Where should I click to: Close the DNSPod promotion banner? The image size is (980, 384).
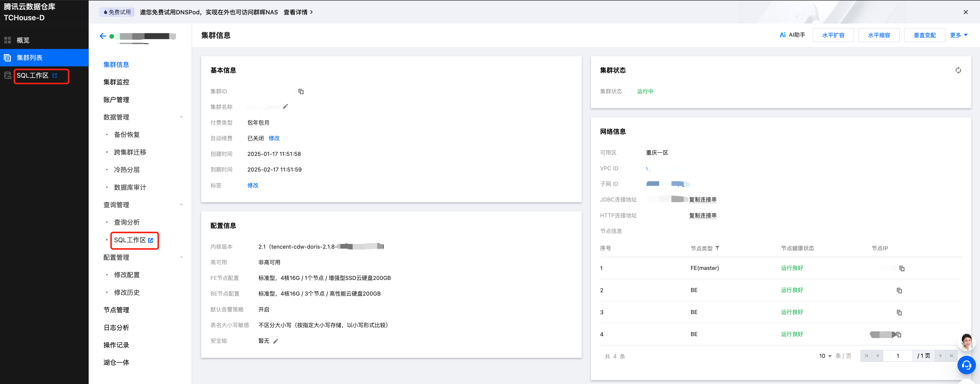(x=966, y=12)
